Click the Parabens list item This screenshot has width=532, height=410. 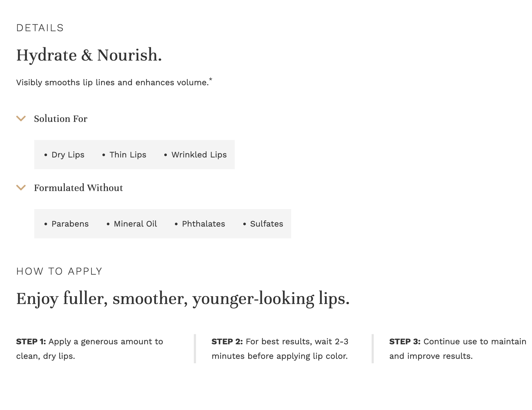point(70,224)
